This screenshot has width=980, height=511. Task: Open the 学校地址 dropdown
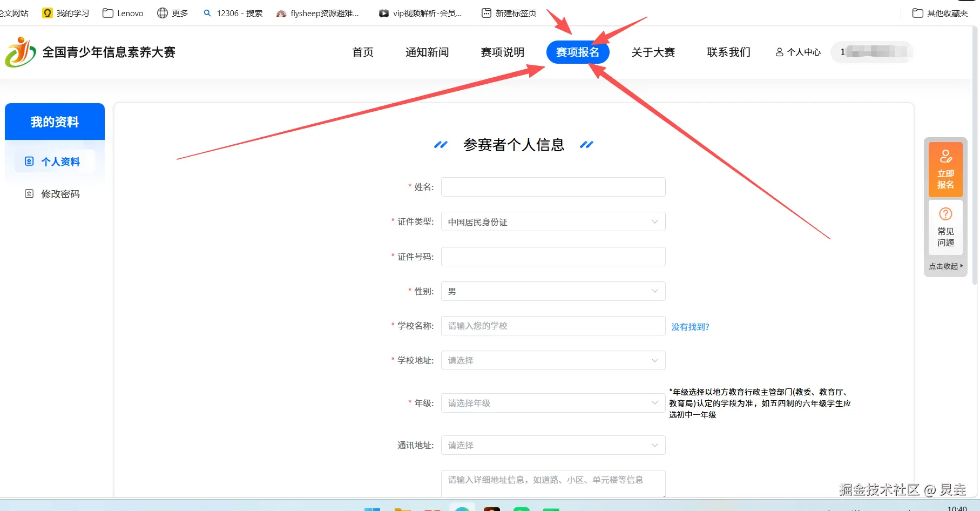553,360
